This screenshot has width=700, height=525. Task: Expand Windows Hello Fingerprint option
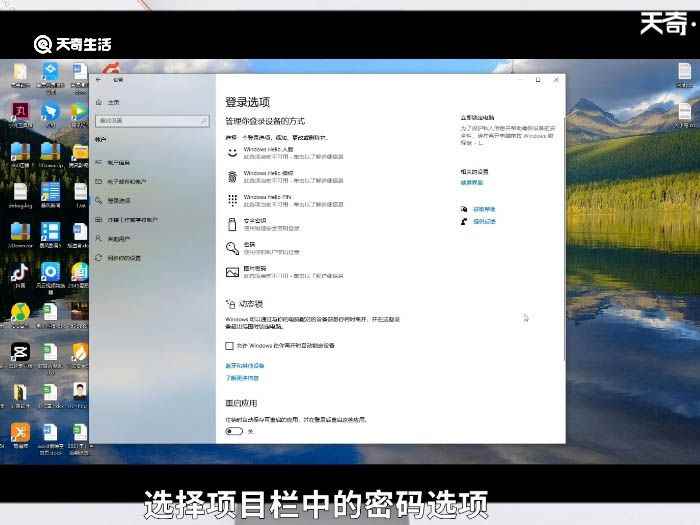pos(286,176)
